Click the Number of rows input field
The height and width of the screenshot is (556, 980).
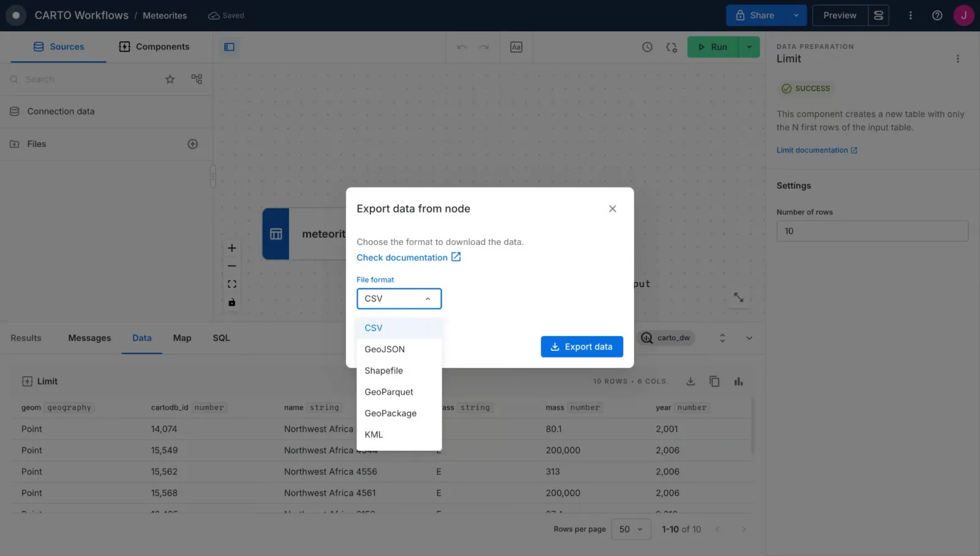tap(872, 231)
